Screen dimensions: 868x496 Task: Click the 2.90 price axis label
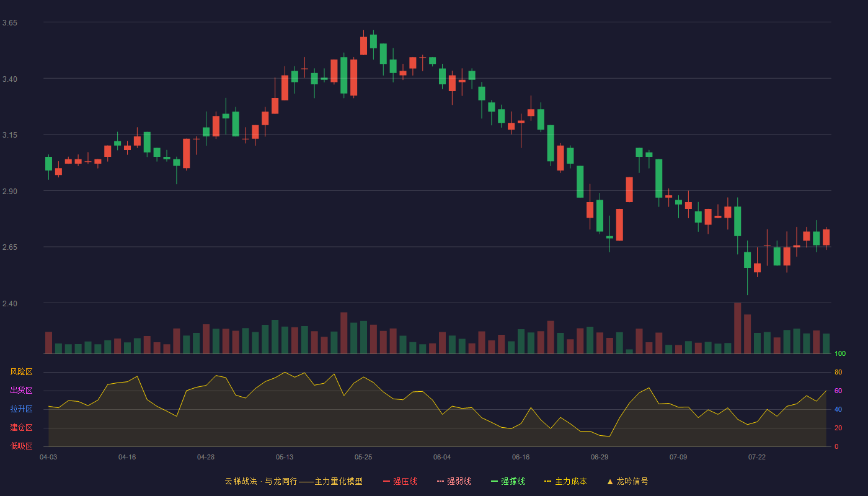tap(10, 192)
